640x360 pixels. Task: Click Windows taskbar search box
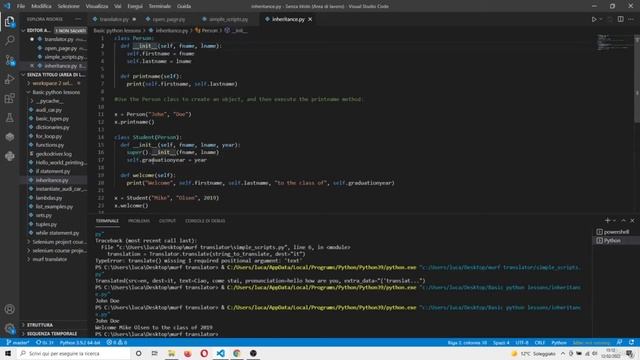click(x=73, y=353)
